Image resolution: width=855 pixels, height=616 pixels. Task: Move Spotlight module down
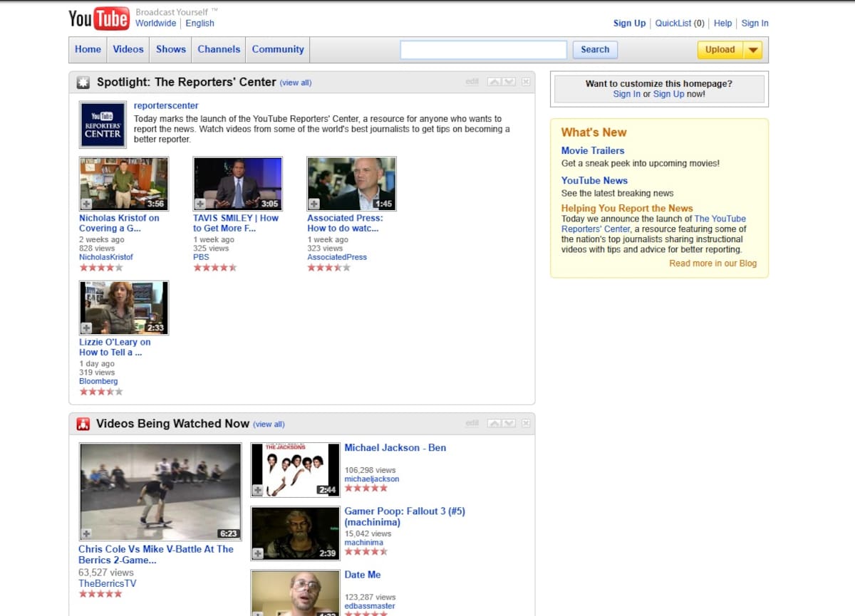point(508,82)
